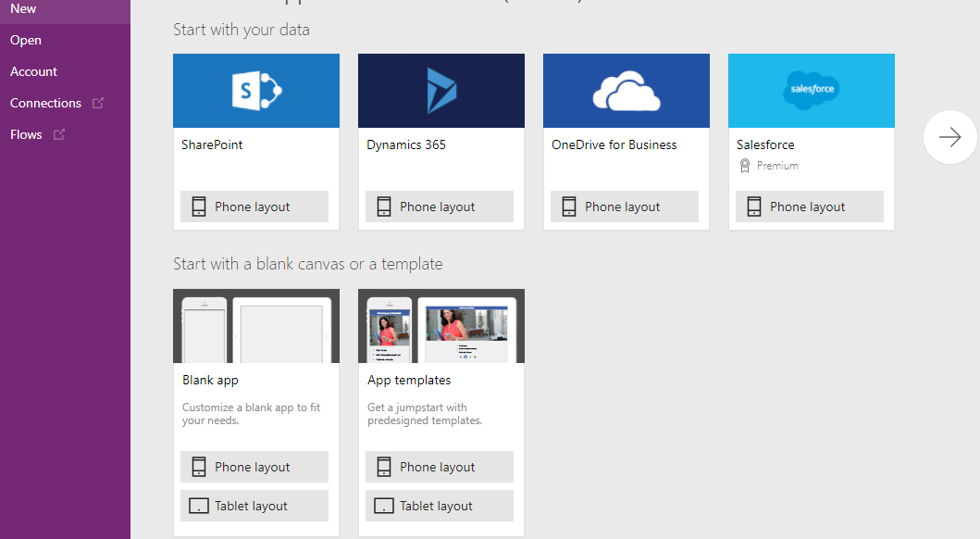Click the phone icon on SharePoint's layout button
The height and width of the screenshot is (539, 980).
[x=198, y=207]
